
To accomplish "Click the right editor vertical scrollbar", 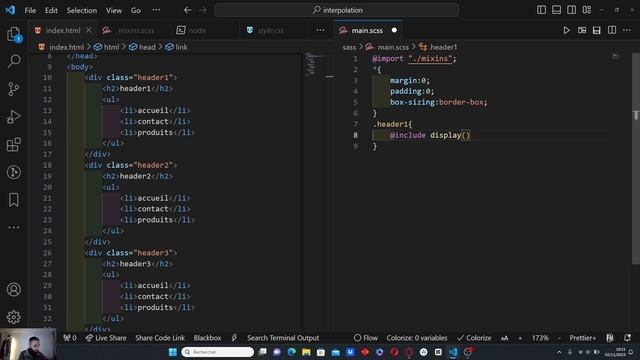I will click(636, 158).
